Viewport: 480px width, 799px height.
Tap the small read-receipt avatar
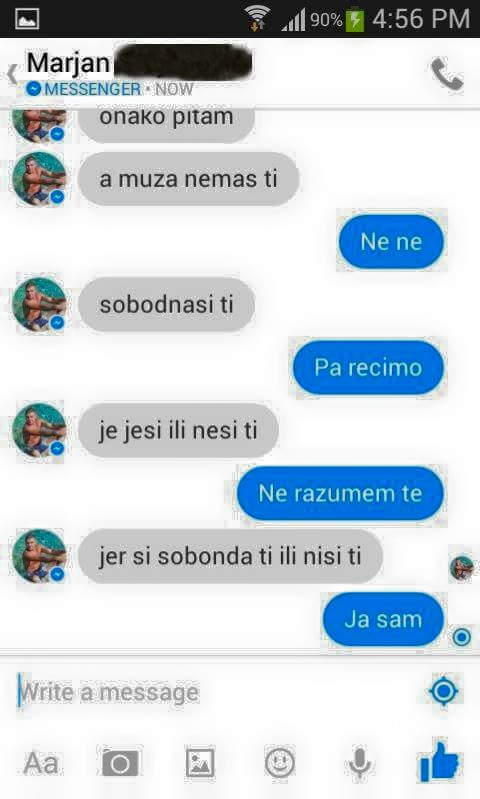(x=462, y=568)
